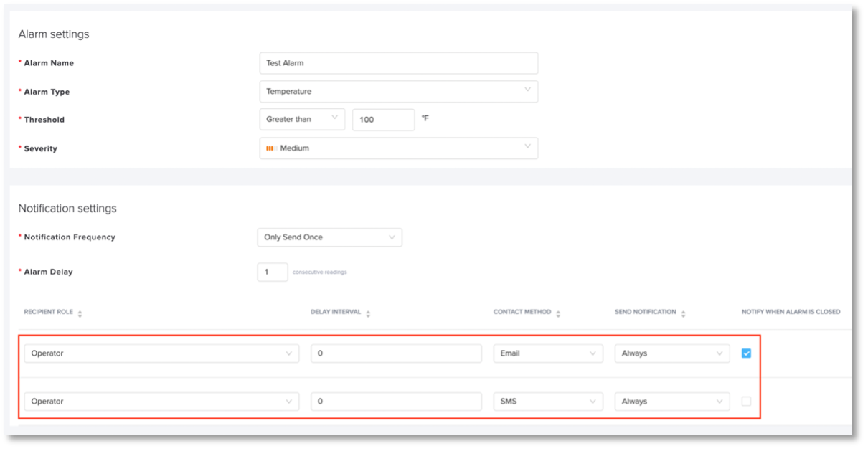Open the Alarm Type Temperature dropdown
The image size is (868, 451).
pos(398,91)
